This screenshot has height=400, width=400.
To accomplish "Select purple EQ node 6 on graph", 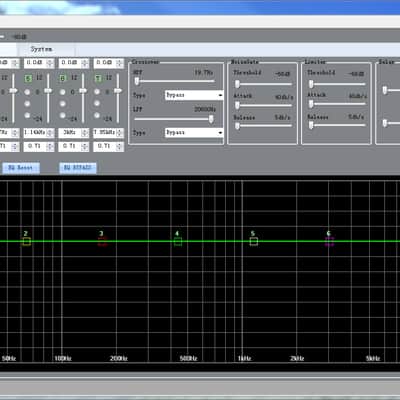I will [329, 241].
